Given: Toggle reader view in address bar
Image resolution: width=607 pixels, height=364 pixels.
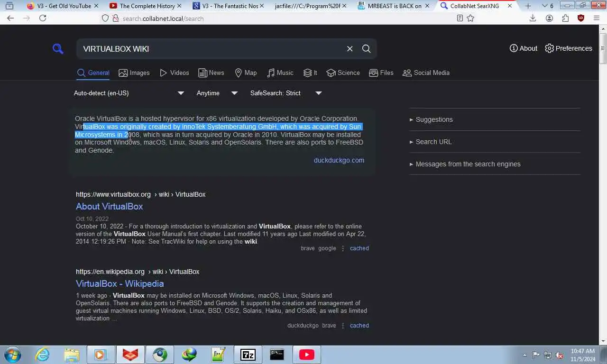Looking at the screenshot, I should coord(460,18).
